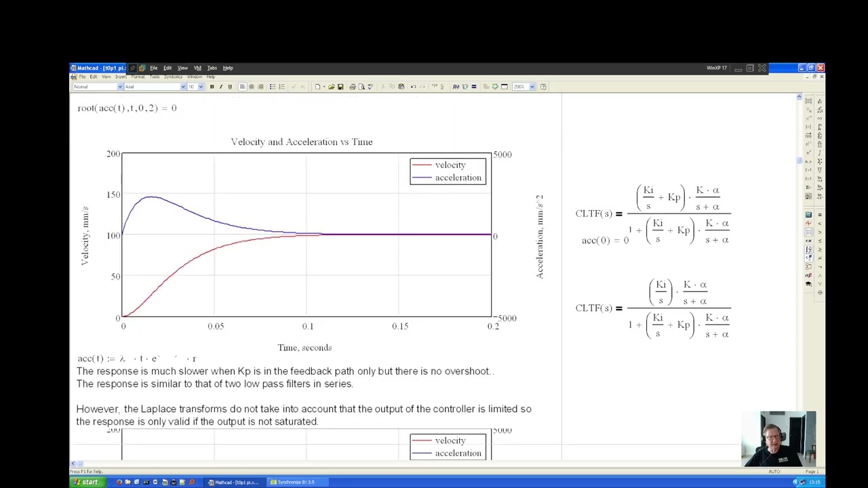This screenshot has height=488, width=868.
Task: Open Print Preview
Action: tap(361, 86)
